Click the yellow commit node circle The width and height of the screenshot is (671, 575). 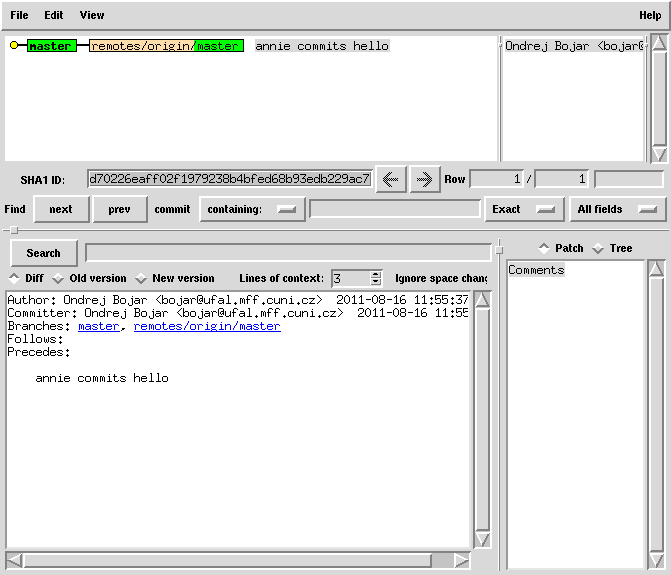coord(14,46)
